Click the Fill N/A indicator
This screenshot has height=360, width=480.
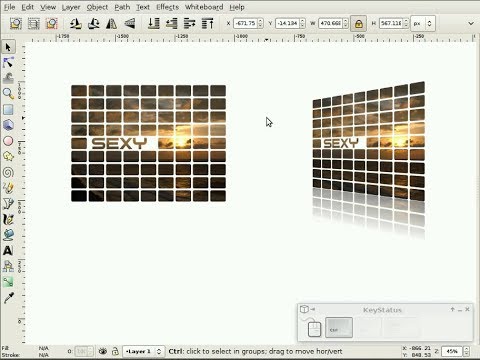point(44,348)
